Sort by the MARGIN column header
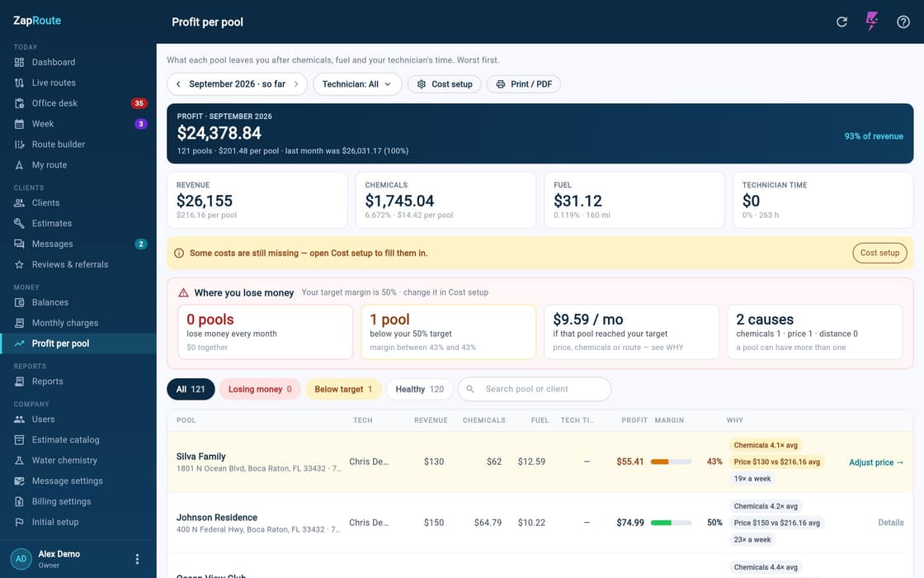924x578 pixels. pos(669,420)
